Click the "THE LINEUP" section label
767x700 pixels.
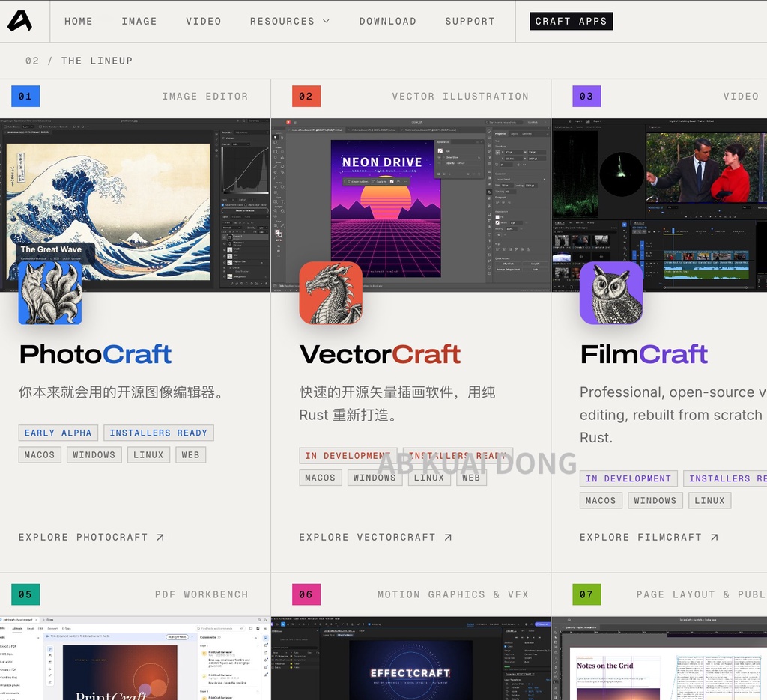(x=97, y=61)
